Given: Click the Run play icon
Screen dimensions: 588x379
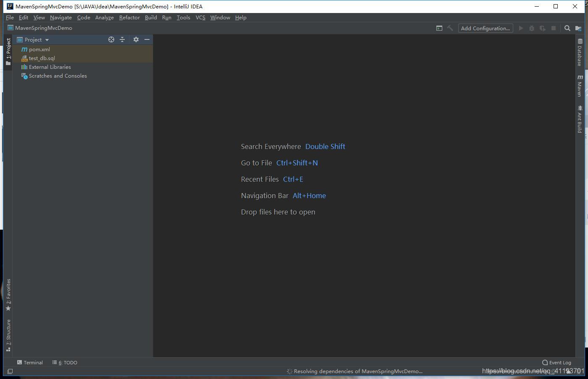Looking at the screenshot, I should click(521, 28).
